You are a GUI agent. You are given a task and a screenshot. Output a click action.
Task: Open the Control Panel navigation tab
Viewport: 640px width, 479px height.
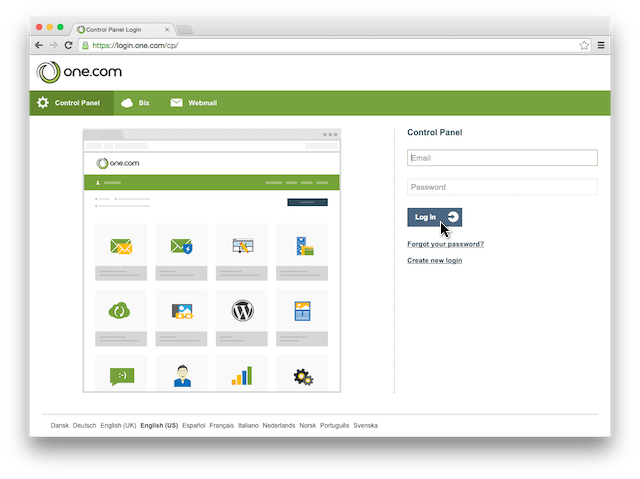click(71, 103)
